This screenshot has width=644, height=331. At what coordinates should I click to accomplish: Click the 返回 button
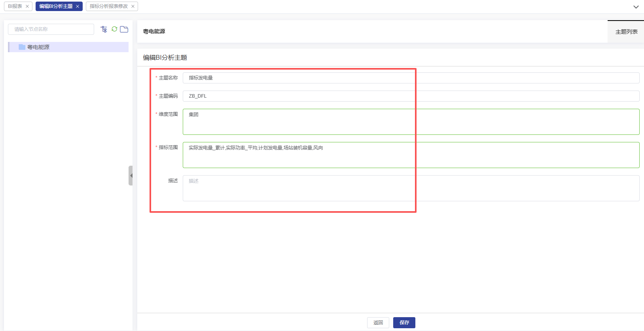coord(378,323)
